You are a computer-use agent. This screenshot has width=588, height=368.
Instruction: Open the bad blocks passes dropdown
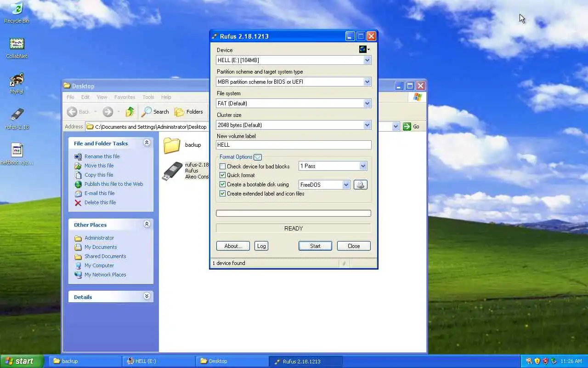(x=363, y=166)
